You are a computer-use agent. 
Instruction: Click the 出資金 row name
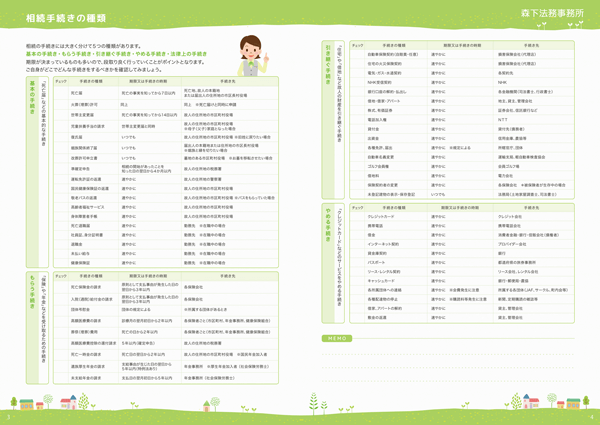coord(373,138)
